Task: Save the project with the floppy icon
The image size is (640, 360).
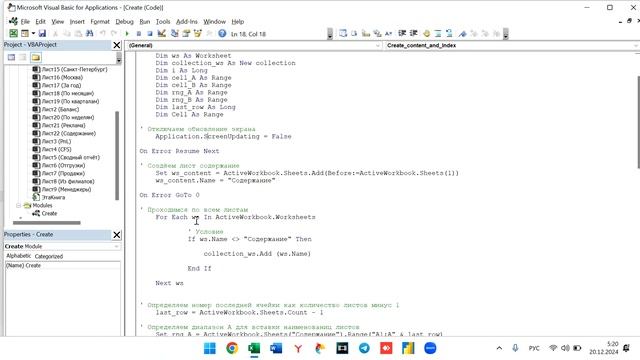Action: pyautogui.click(x=42, y=33)
